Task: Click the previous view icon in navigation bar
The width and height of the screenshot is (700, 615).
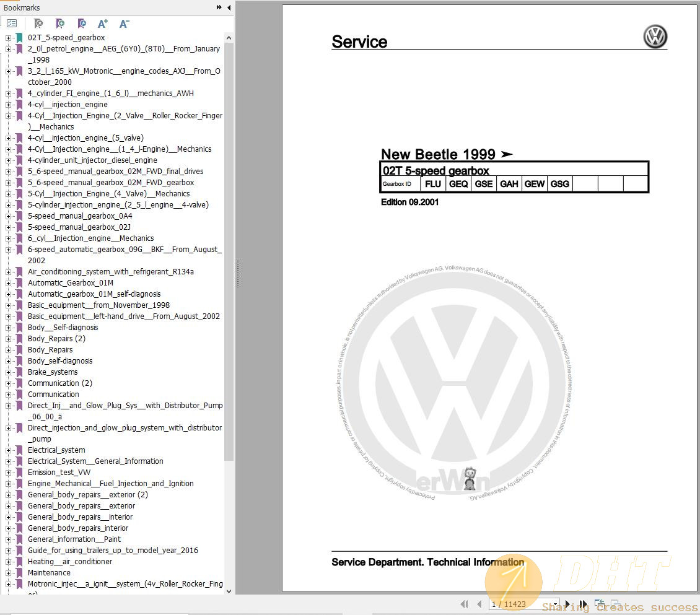Action: pyautogui.click(x=600, y=604)
